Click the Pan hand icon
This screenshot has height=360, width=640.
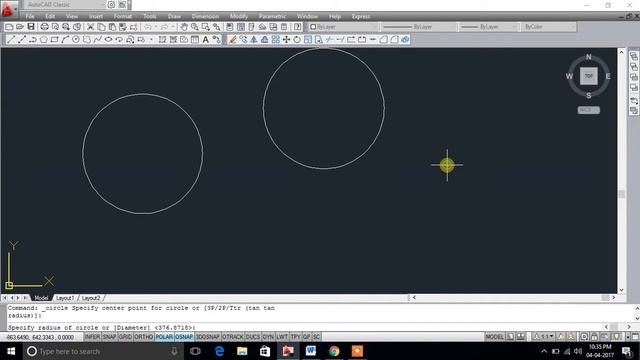[184, 27]
